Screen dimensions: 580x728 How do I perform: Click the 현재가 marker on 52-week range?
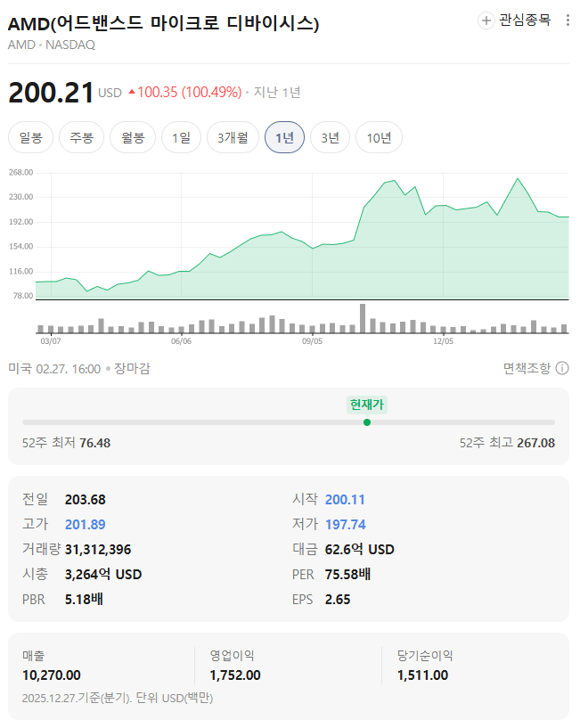pyautogui.click(x=367, y=405)
